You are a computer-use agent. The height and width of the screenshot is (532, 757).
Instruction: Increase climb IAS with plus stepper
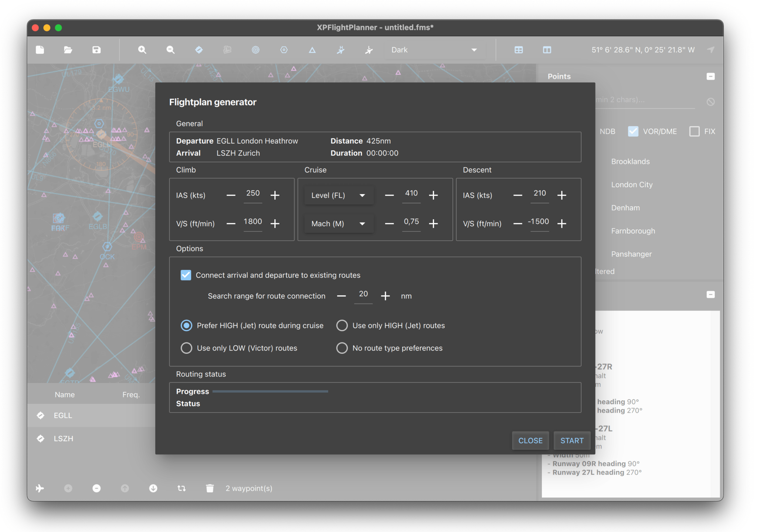(x=275, y=195)
